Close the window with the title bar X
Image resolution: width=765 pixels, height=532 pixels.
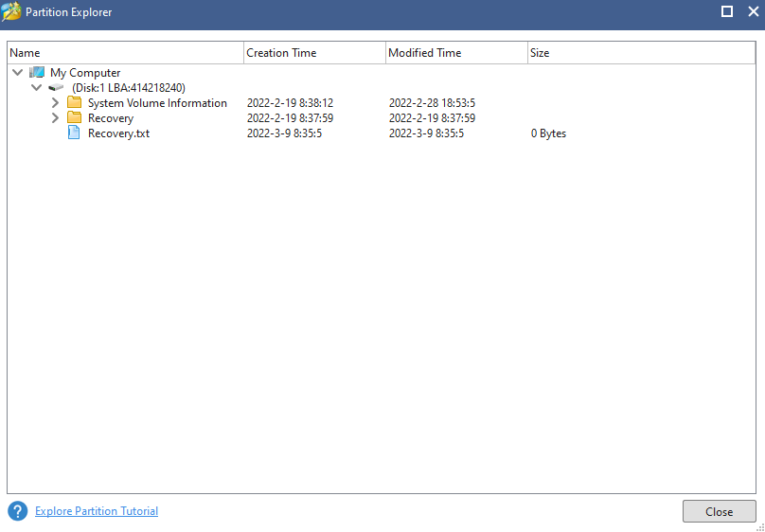[754, 11]
